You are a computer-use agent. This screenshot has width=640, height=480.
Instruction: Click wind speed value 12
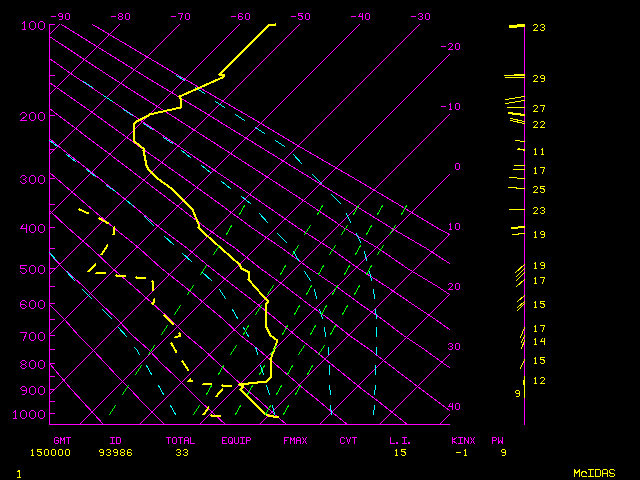pos(538,380)
